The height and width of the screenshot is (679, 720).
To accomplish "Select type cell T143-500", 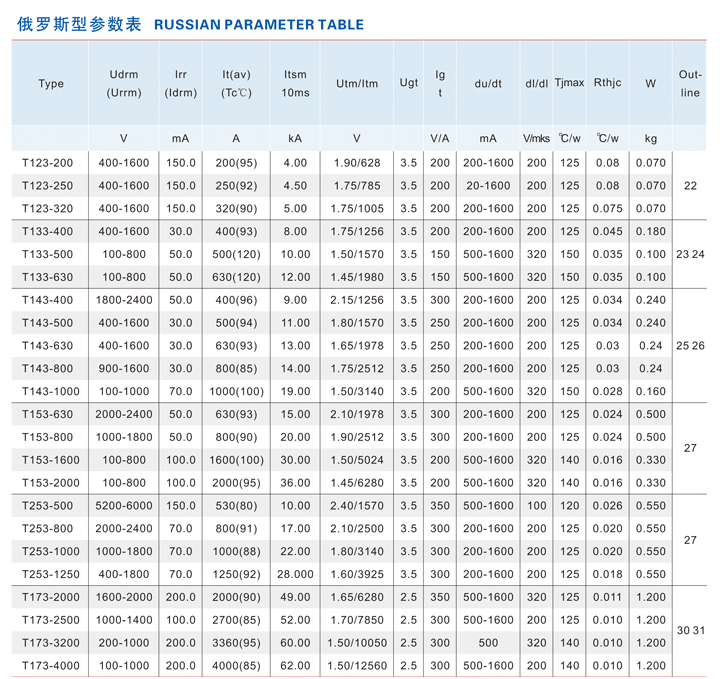I will 48,323.
